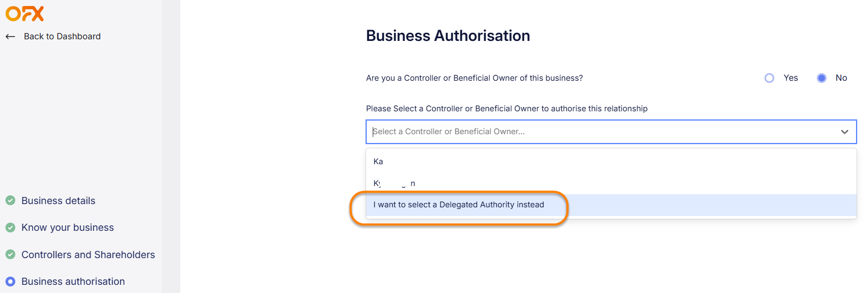Viewport: 868px width, 293px height.
Task: Click the Know your business checkmark icon
Action: [x=10, y=227]
